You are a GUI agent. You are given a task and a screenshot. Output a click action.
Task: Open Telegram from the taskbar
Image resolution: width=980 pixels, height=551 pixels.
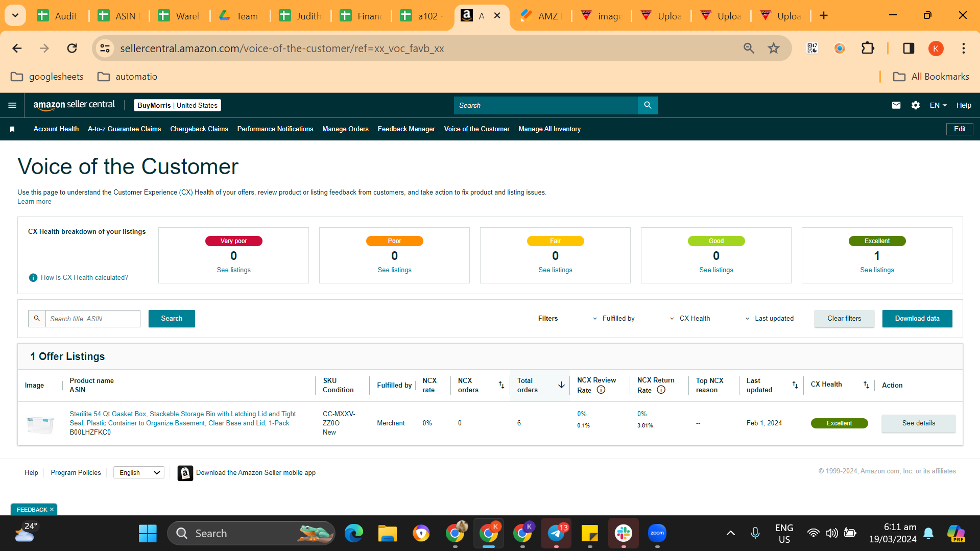coord(556,534)
